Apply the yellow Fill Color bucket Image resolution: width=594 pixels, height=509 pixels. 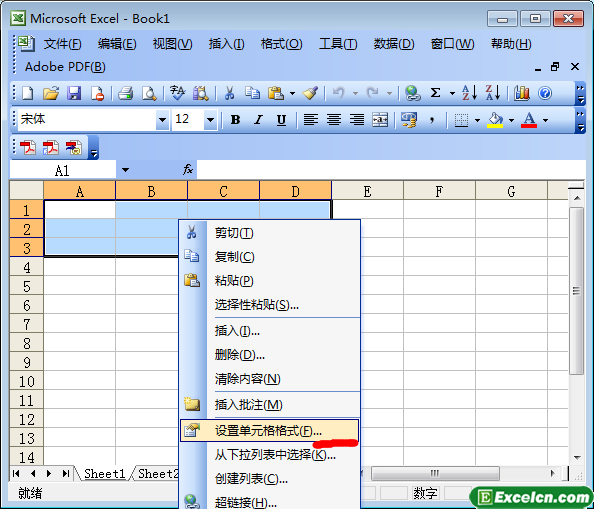point(495,120)
